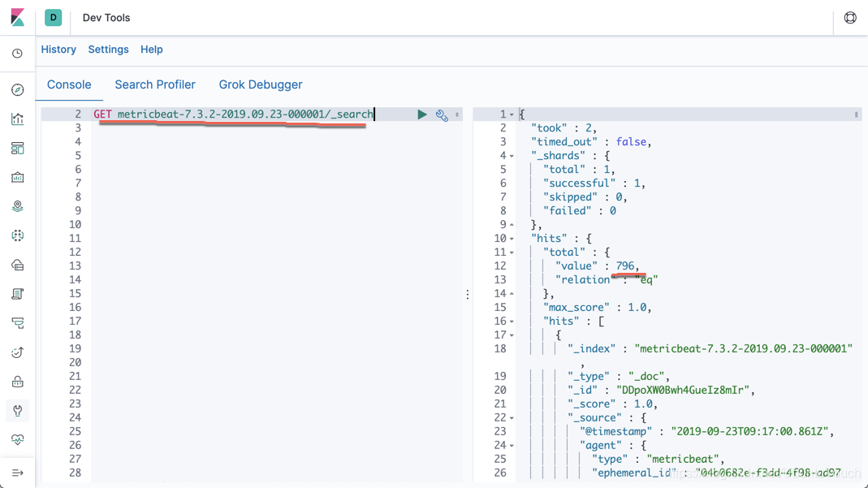Image resolution: width=868 pixels, height=488 pixels.
Task: Collapse the "_shards" object fold arrow
Action: [x=512, y=156]
